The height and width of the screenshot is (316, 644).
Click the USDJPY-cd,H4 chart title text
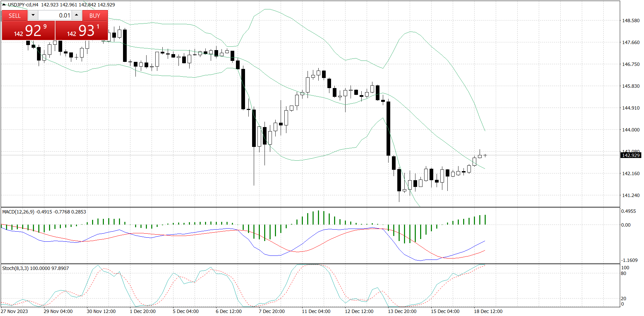(x=23, y=5)
